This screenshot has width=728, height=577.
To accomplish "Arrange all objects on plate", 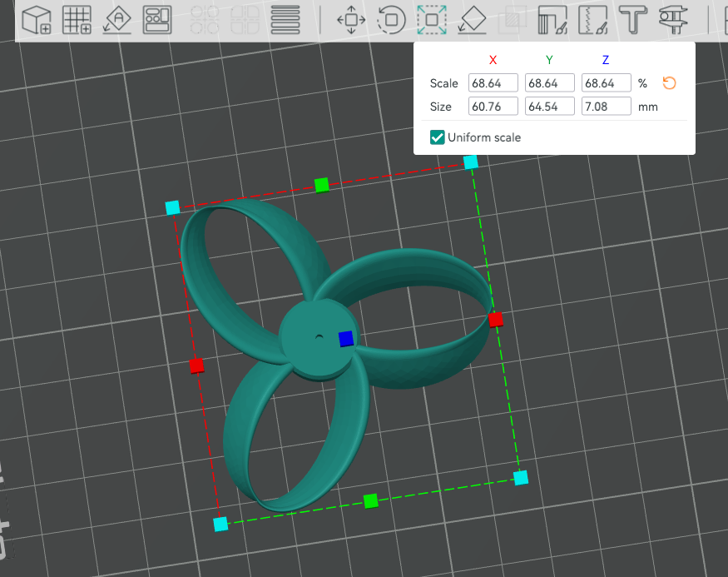I will (x=157, y=20).
